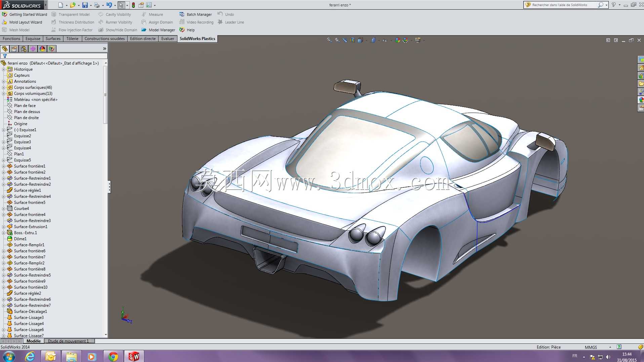This screenshot has width=644, height=362.
Task: Expand Corps surfaciques(46) folder
Action: [4, 87]
